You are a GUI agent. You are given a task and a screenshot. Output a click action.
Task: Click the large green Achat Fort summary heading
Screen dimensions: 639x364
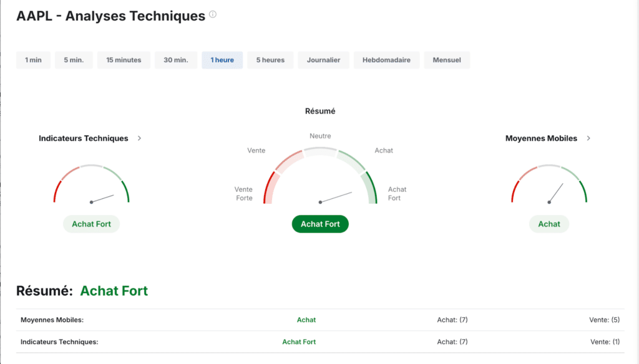pos(114,290)
